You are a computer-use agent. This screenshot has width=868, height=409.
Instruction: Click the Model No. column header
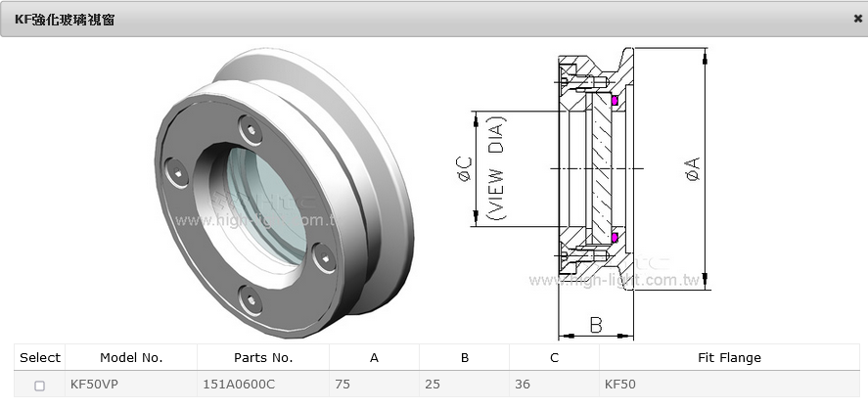pyautogui.click(x=131, y=357)
